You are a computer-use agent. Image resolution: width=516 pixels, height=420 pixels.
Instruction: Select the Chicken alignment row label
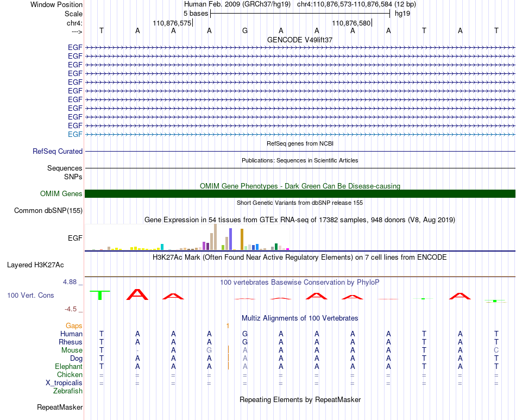[x=70, y=374]
